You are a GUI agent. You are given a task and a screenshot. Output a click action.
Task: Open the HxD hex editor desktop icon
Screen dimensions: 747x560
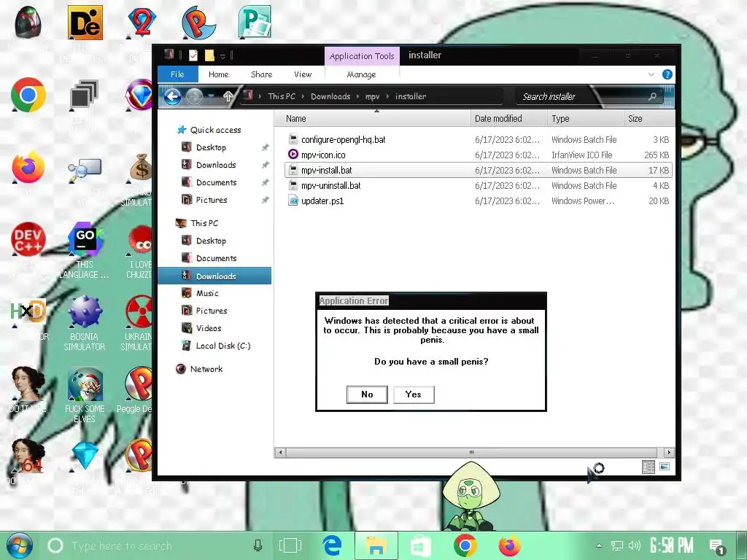(x=28, y=312)
